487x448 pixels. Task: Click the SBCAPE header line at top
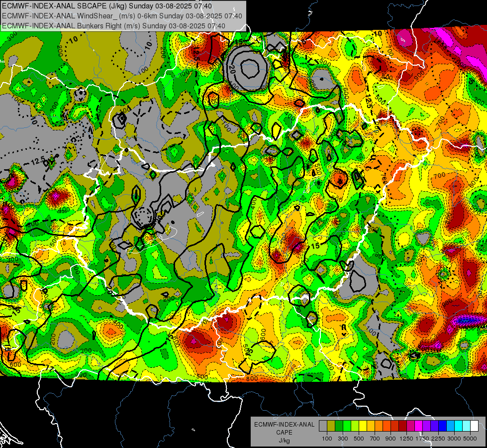(x=107, y=6)
